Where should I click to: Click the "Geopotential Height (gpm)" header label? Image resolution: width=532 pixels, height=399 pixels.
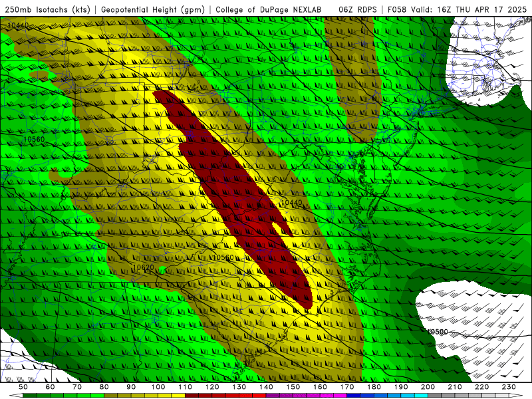click(153, 9)
